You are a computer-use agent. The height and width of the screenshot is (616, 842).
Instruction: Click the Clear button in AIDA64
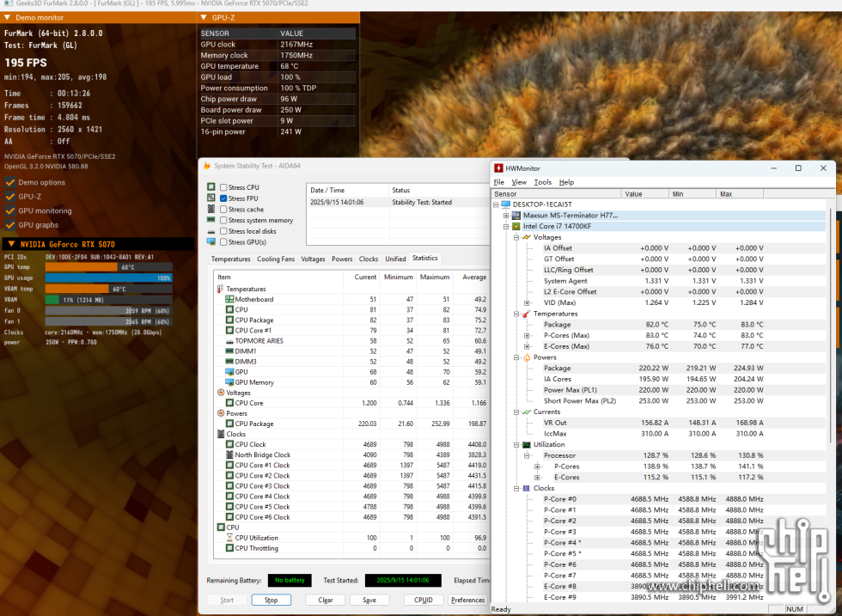pyautogui.click(x=326, y=600)
